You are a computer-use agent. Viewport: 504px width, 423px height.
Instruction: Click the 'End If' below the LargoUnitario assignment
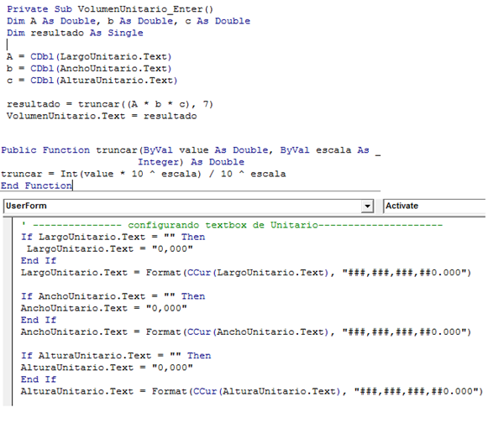pos(39,261)
